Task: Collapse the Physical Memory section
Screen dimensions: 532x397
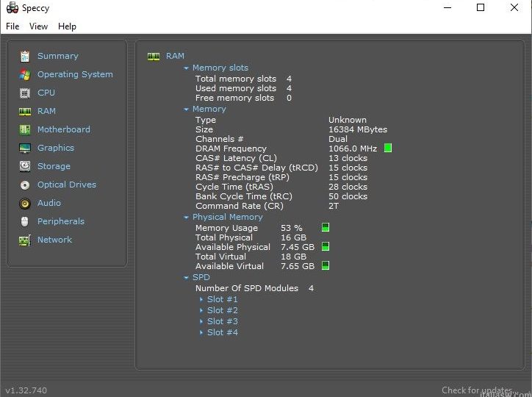Action: [x=187, y=218]
